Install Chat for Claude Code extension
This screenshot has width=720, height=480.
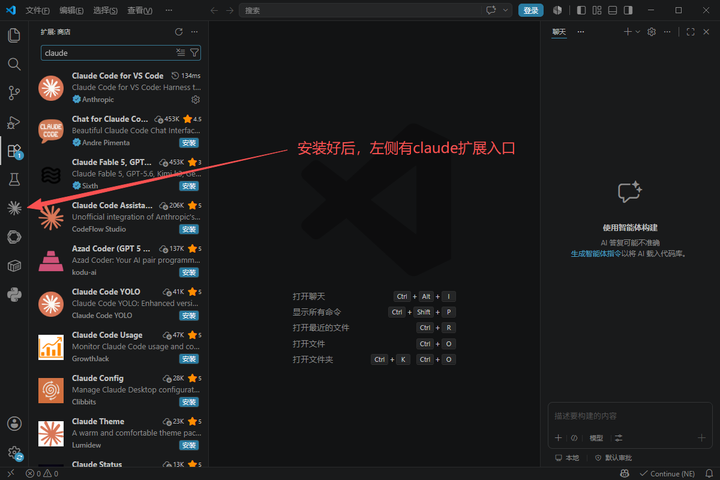189,143
